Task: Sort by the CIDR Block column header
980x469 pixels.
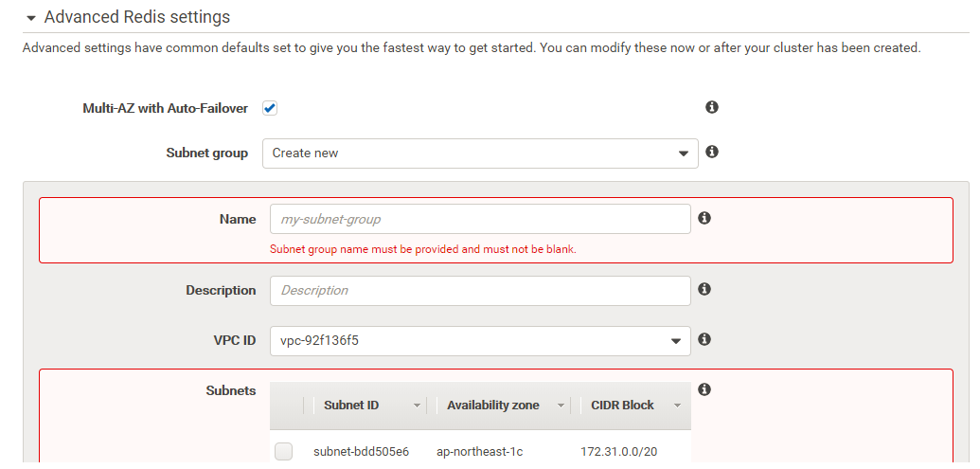Action: (622, 406)
